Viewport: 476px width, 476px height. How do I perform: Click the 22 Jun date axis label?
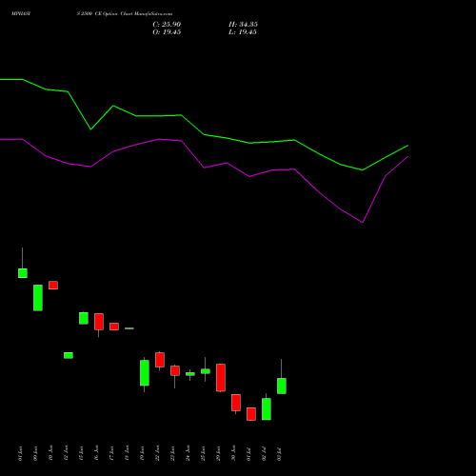click(x=157, y=453)
